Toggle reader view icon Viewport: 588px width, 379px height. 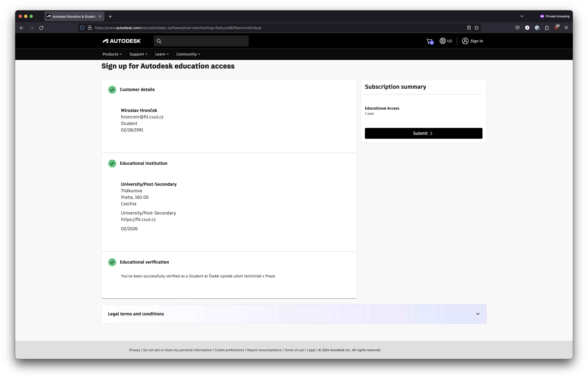(469, 28)
